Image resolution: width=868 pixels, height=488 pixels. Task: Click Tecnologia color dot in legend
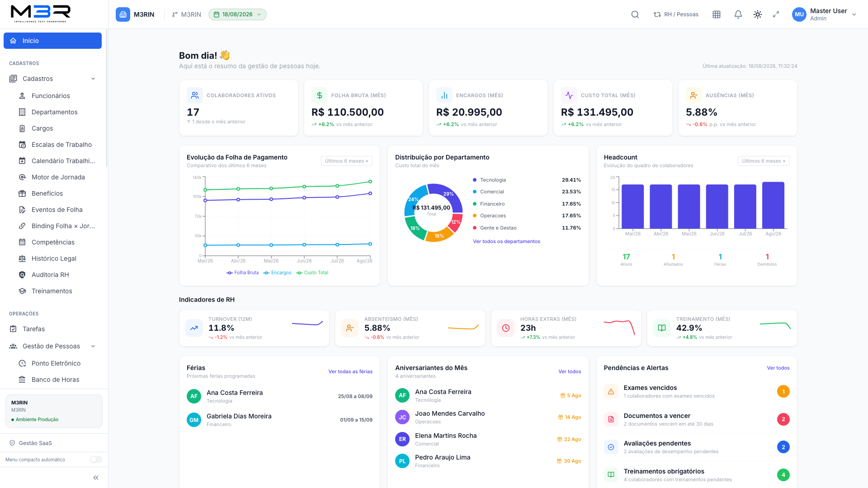(x=475, y=180)
